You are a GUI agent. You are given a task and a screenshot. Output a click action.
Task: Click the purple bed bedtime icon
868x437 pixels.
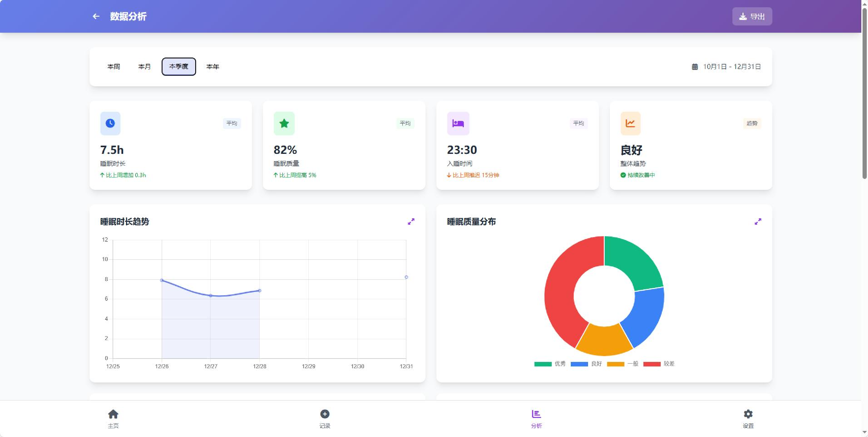pos(458,124)
